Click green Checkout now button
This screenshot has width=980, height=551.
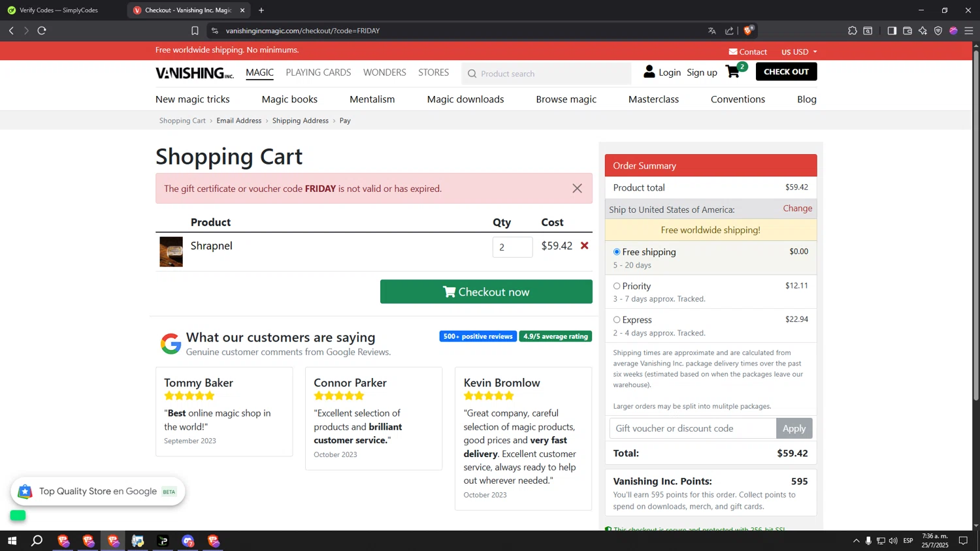coord(486,292)
